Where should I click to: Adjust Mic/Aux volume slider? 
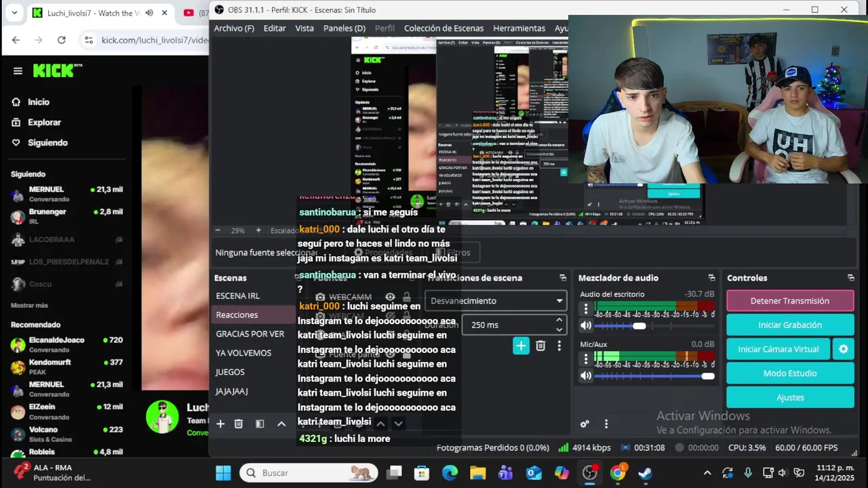click(x=654, y=376)
